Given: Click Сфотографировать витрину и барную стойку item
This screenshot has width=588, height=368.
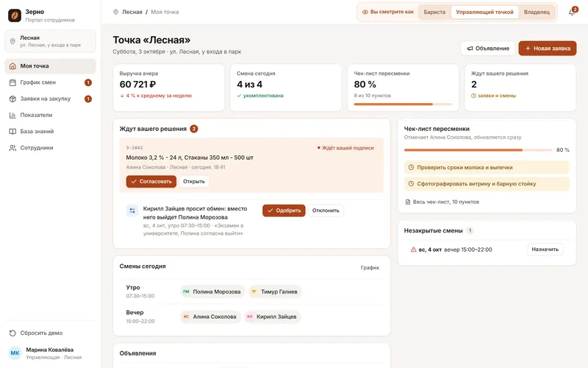Looking at the screenshot, I should point(487,184).
